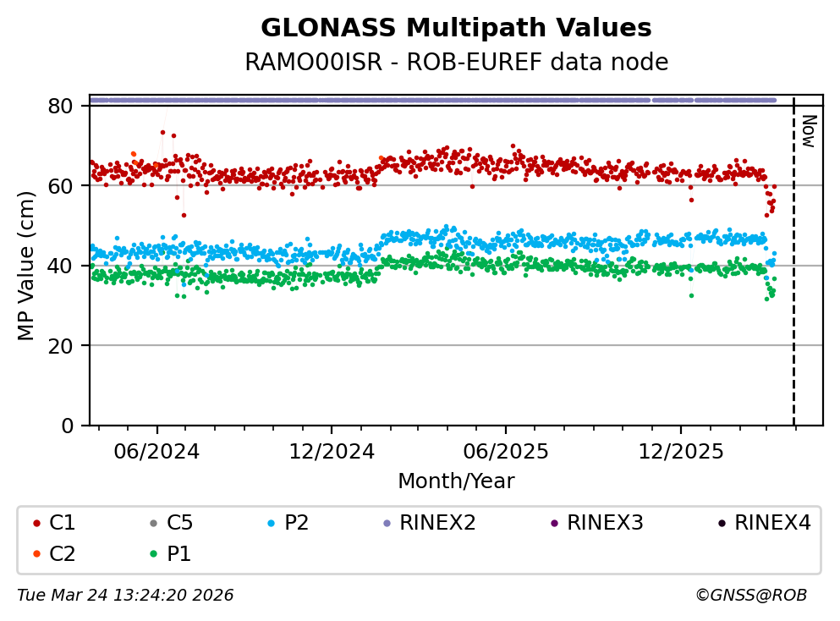Select the RINEX4 legend entry label
840x621 pixels.
click(x=772, y=523)
